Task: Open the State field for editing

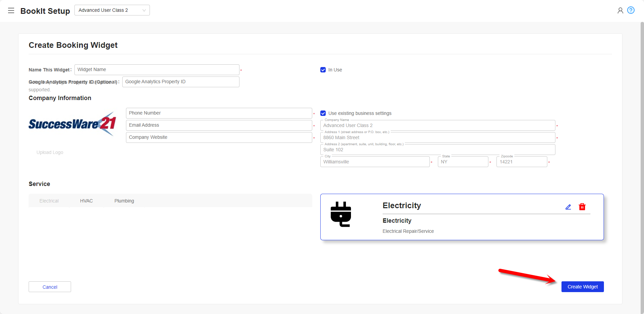Action: pos(463,162)
